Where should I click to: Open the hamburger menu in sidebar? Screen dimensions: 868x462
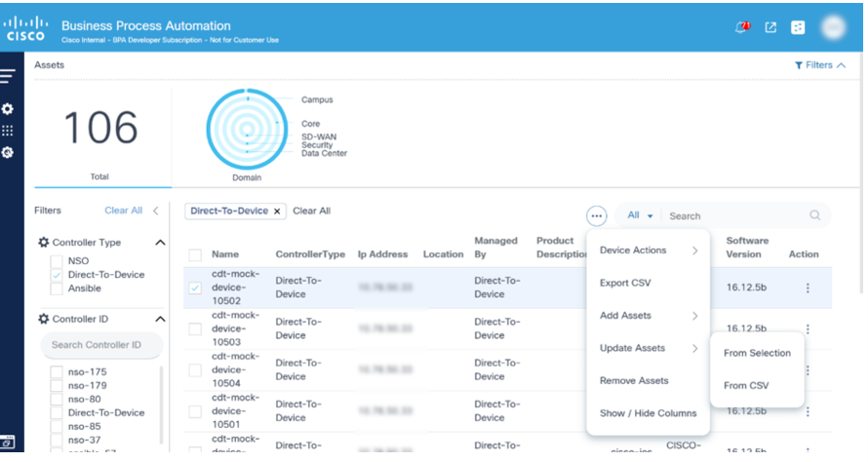pyautogui.click(x=8, y=77)
